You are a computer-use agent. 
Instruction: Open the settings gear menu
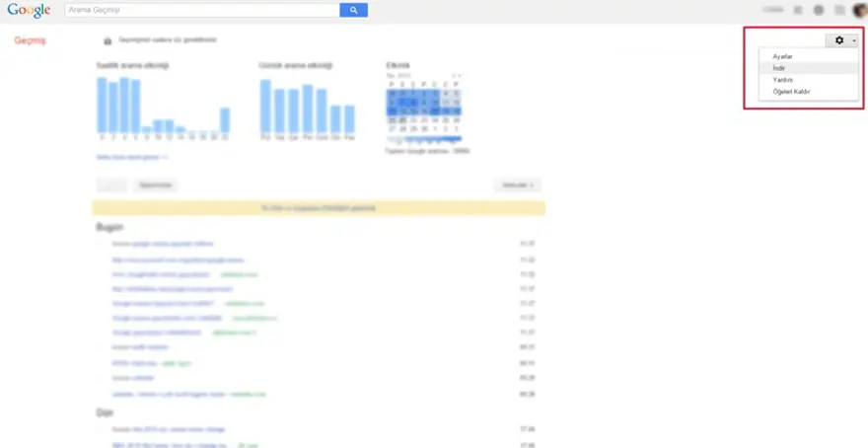(839, 40)
